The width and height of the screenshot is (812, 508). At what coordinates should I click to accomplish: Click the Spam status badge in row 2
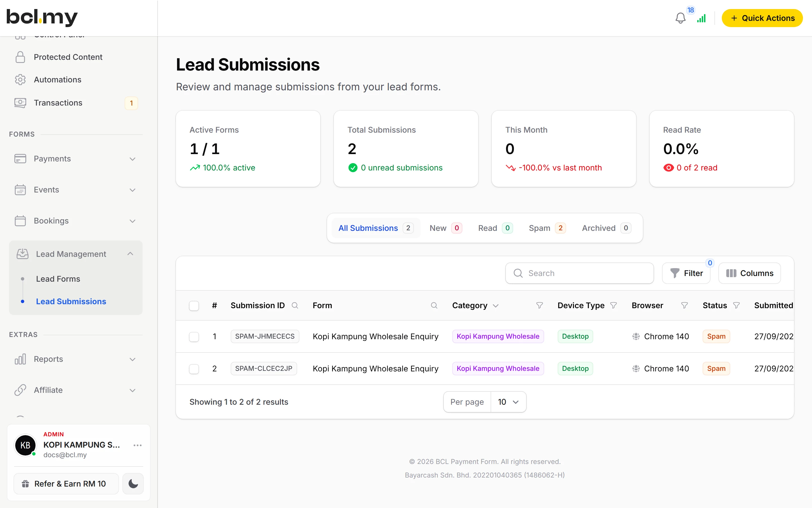[x=716, y=369]
